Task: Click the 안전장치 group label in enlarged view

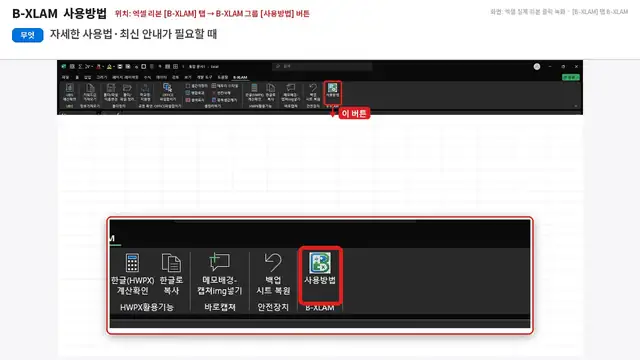Action: point(273,307)
